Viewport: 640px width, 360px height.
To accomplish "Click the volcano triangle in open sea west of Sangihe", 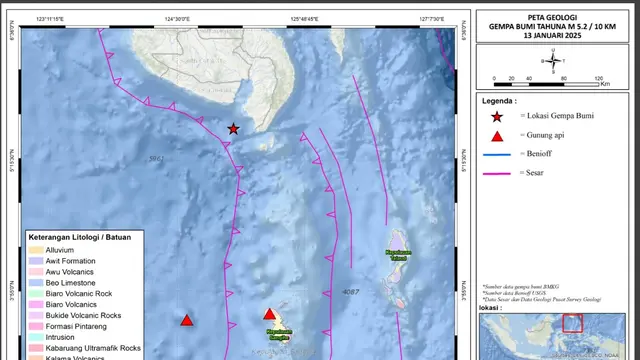I will point(187,320).
